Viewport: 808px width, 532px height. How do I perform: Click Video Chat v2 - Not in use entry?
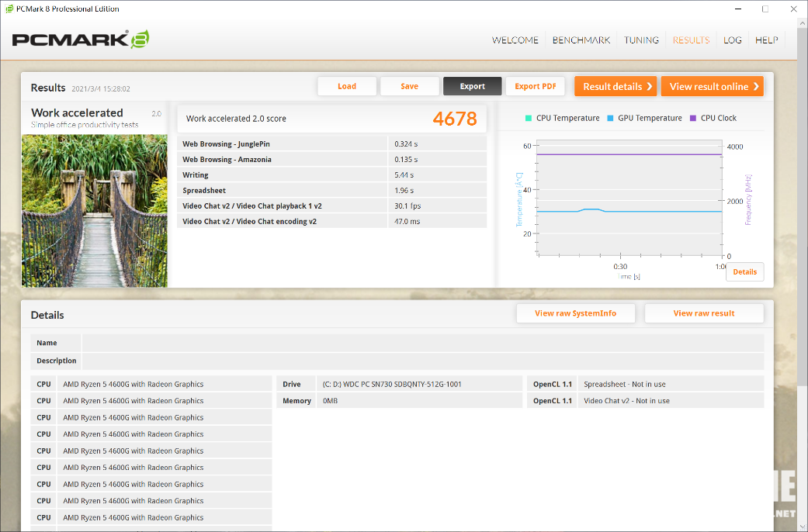[626, 401]
